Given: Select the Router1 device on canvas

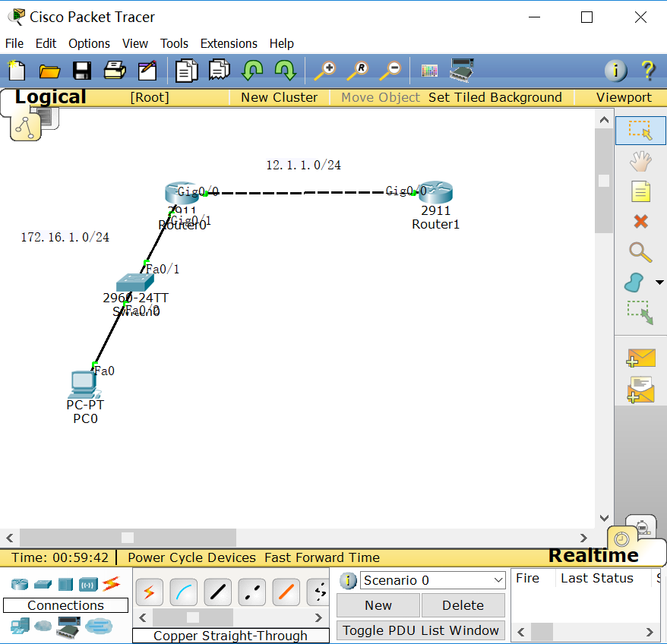Looking at the screenshot, I should coord(435,193).
